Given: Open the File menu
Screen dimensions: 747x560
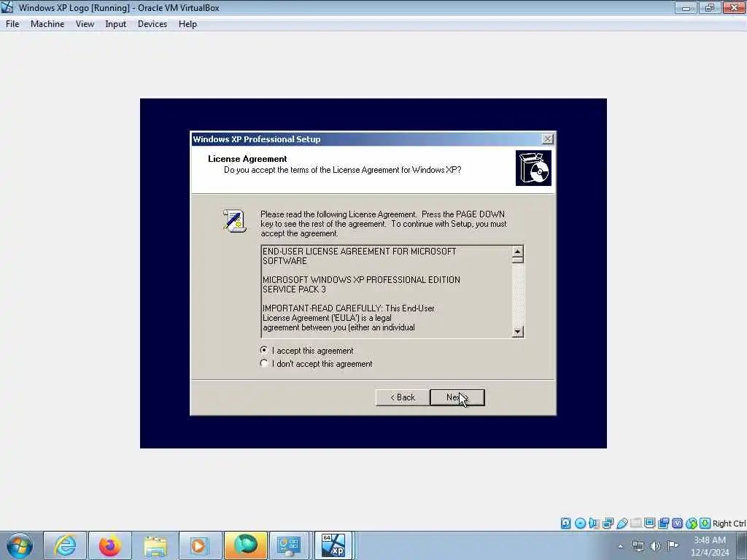Looking at the screenshot, I should click(x=12, y=24).
